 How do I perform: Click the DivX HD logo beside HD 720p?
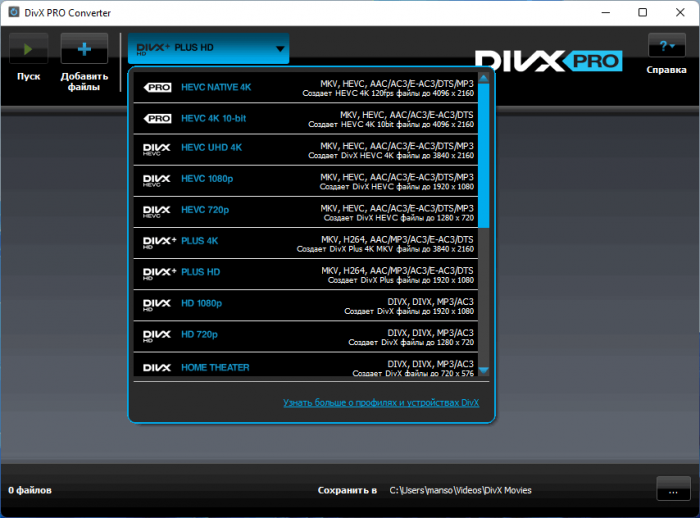[157, 337]
